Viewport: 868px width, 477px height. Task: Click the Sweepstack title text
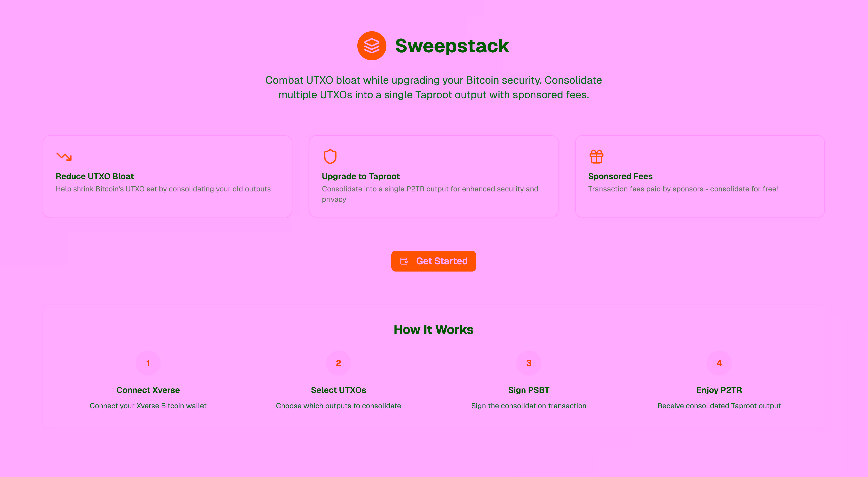(452, 46)
